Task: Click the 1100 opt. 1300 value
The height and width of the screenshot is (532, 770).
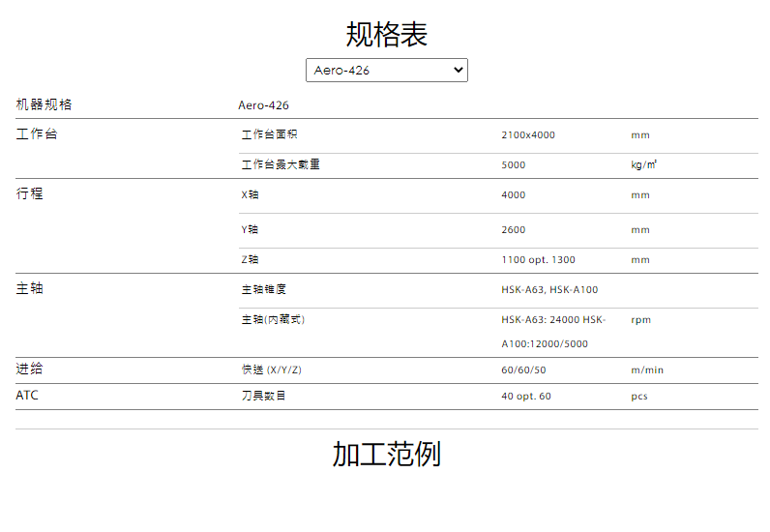Action: 538,260
